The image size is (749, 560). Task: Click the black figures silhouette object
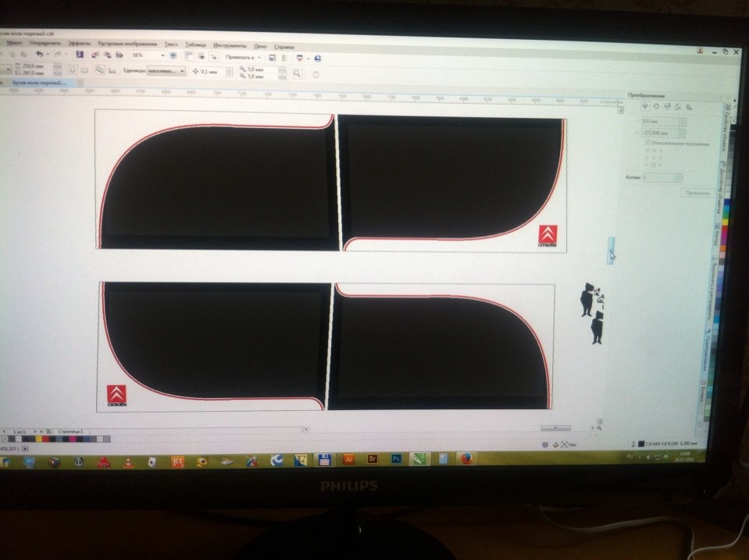point(592,313)
